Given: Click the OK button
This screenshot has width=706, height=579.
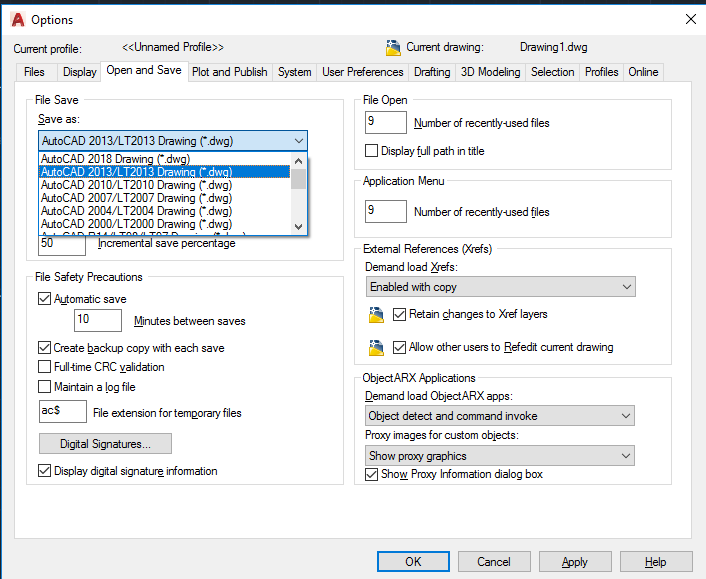Looking at the screenshot, I should coord(413,561).
